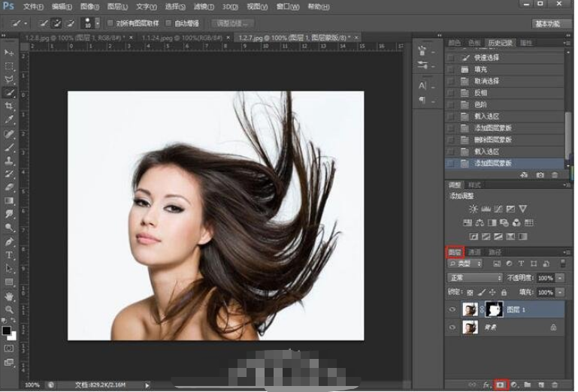Hide the 图层 1 layer via eye icon
The image size is (578, 392).
click(452, 309)
